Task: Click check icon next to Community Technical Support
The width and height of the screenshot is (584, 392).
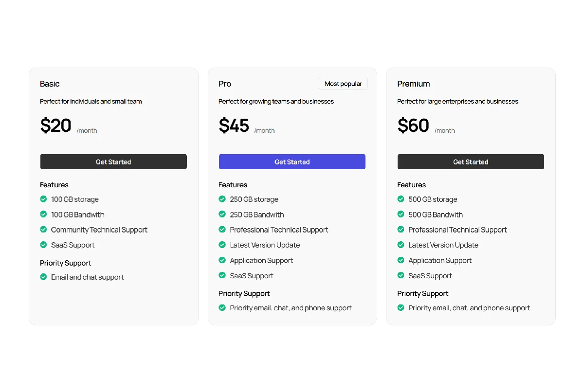Action: [x=43, y=230]
